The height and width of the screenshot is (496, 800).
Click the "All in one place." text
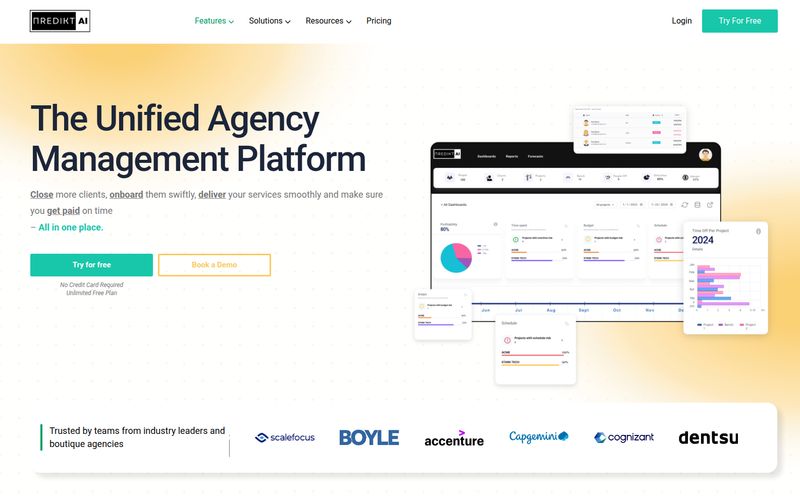click(x=70, y=228)
